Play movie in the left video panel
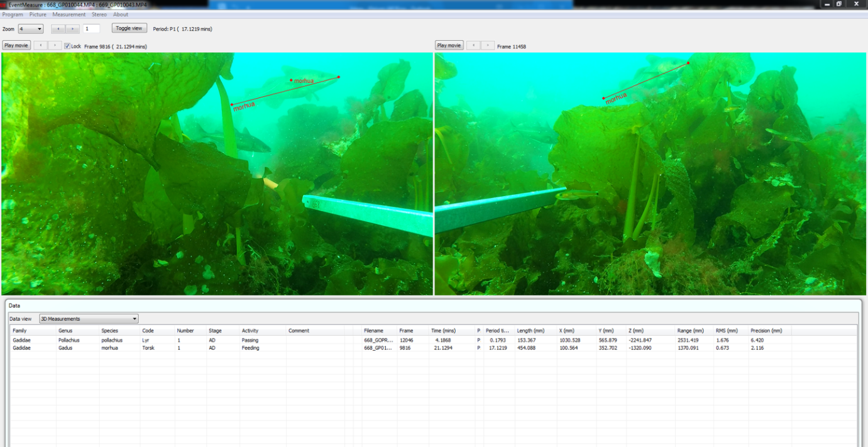The width and height of the screenshot is (868, 447). [16, 45]
